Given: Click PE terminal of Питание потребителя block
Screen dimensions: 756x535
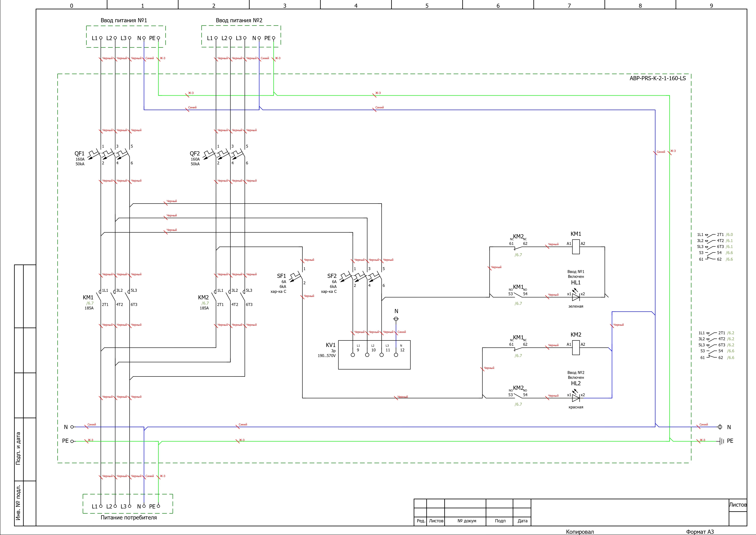Looking at the screenshot, I should coord(158,506).
